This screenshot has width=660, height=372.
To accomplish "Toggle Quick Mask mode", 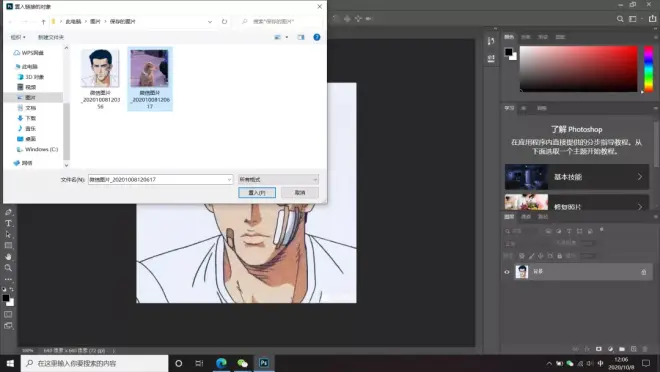I will [x=8, y=314].
